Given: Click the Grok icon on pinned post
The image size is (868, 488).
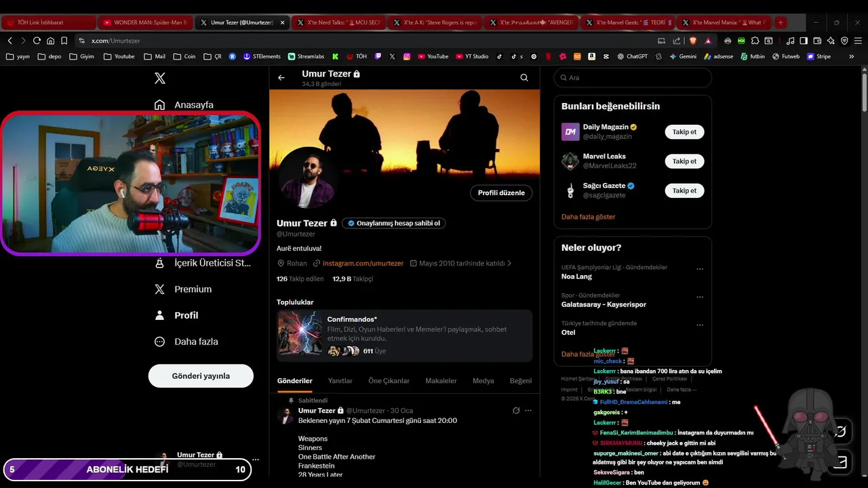Looking at the screenshot, I should [516, 411].
